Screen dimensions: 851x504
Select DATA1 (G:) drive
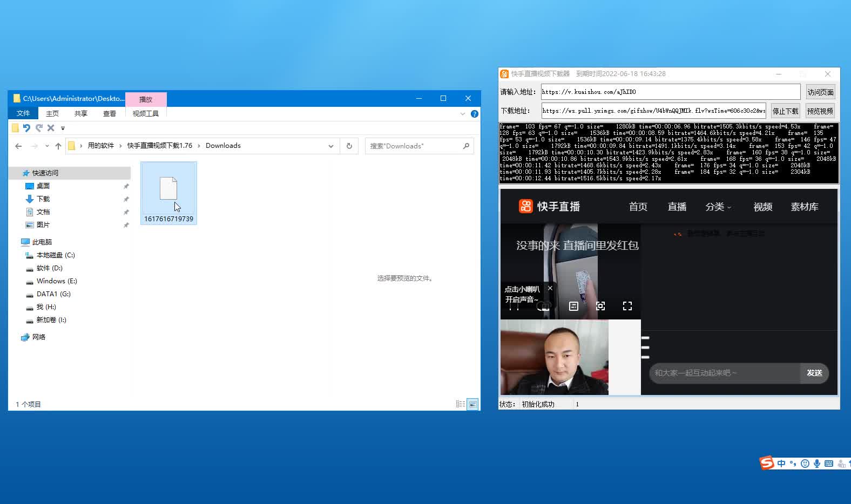(x=53, y=294)
